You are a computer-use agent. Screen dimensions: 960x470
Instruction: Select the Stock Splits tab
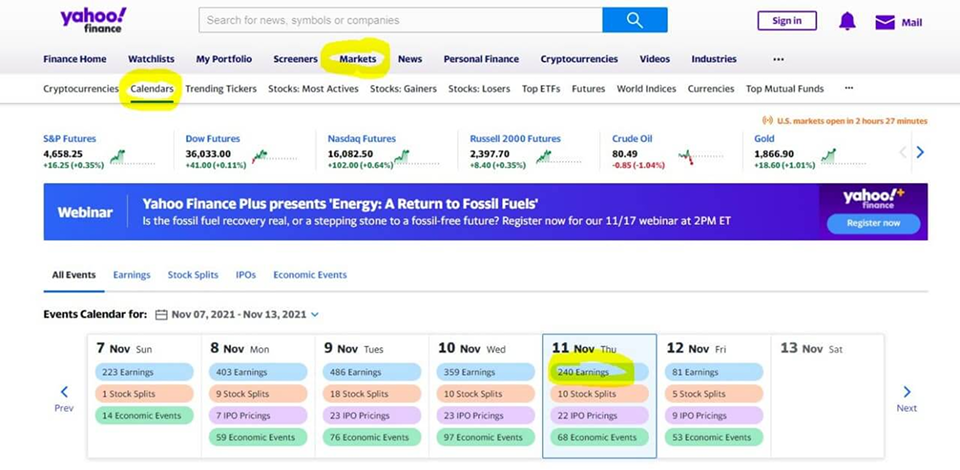tap(193, 274)
